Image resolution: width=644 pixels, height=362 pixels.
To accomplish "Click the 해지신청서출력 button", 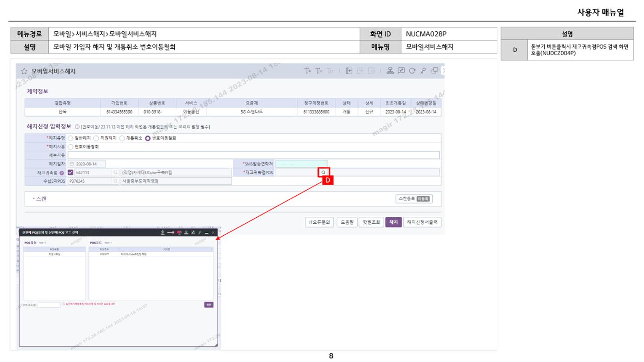I will [423, 222].
